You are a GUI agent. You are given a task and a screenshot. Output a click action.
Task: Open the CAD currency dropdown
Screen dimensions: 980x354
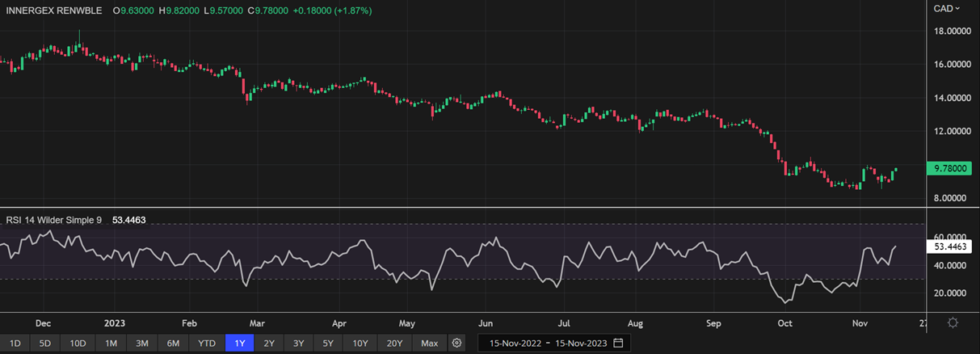pyautogui.click(x=946, y=8)
